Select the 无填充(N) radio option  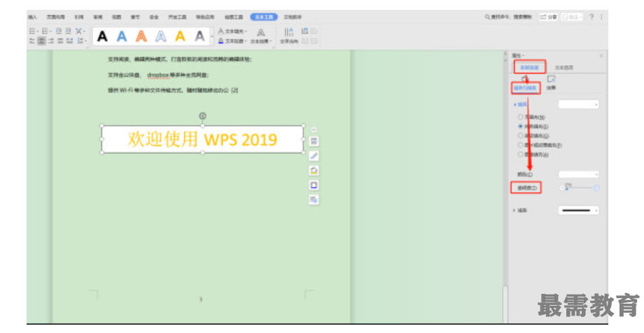[520, 117]
